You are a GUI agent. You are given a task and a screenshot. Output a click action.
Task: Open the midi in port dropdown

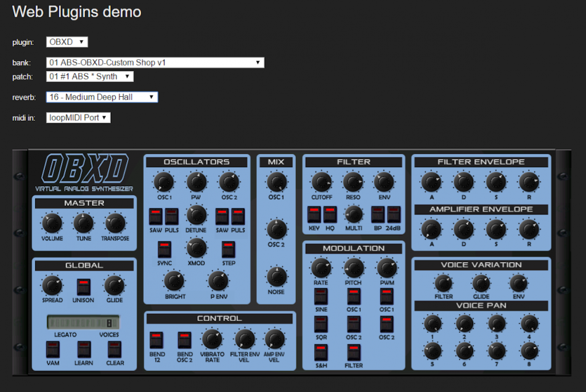pyautogui.click(x=78, y=118)
